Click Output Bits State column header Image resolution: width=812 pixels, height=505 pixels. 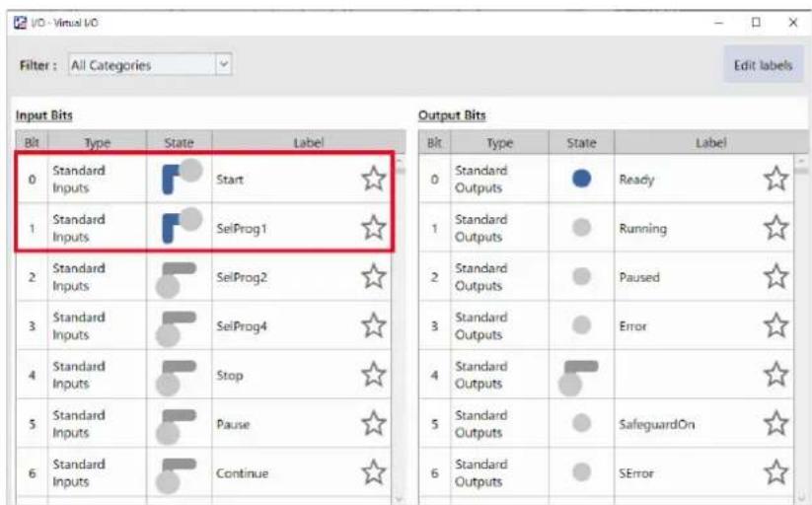tap(581, 142)
